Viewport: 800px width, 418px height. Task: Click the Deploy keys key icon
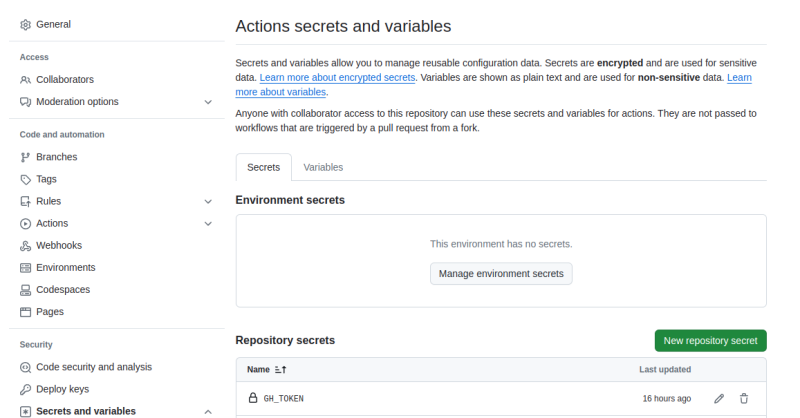(x=26, y=389)
